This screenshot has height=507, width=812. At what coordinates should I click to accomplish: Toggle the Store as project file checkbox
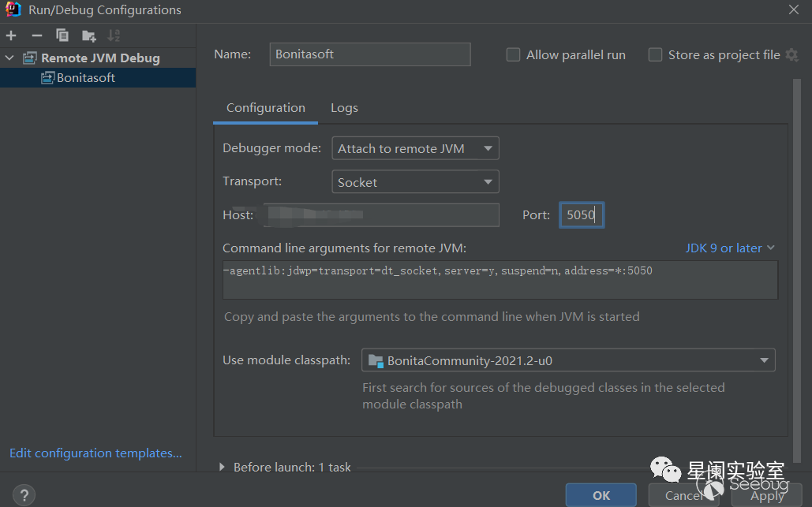click(655, 55)
